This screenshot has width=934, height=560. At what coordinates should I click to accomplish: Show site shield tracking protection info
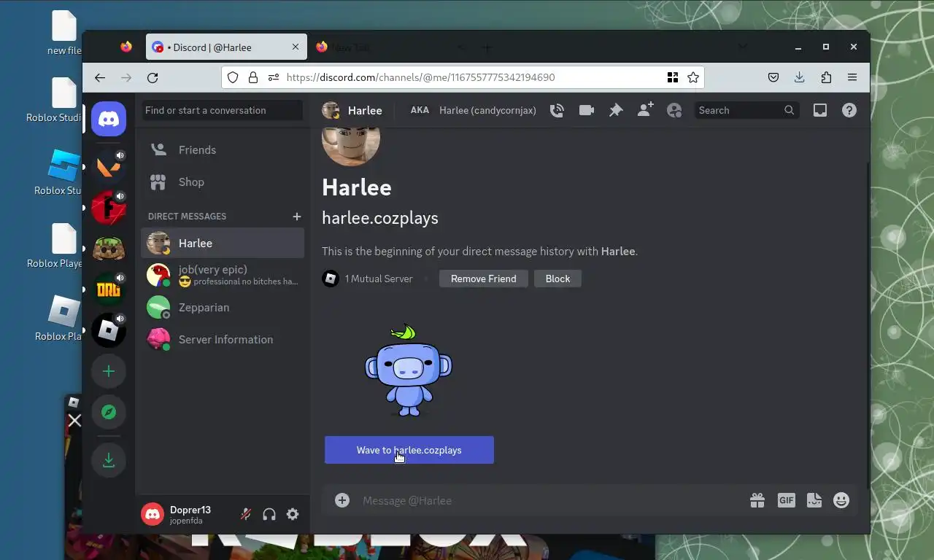pyautogui.click(x=233, y=77)
